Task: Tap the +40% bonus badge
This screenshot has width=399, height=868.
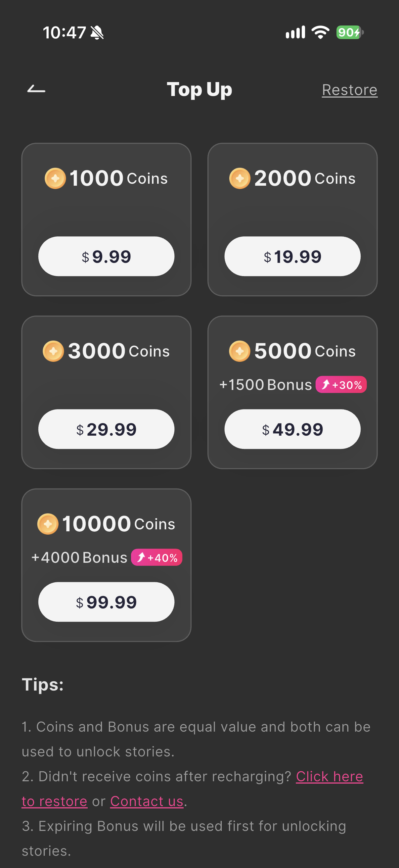Action: pyautogui.click(x=156, y=557)
